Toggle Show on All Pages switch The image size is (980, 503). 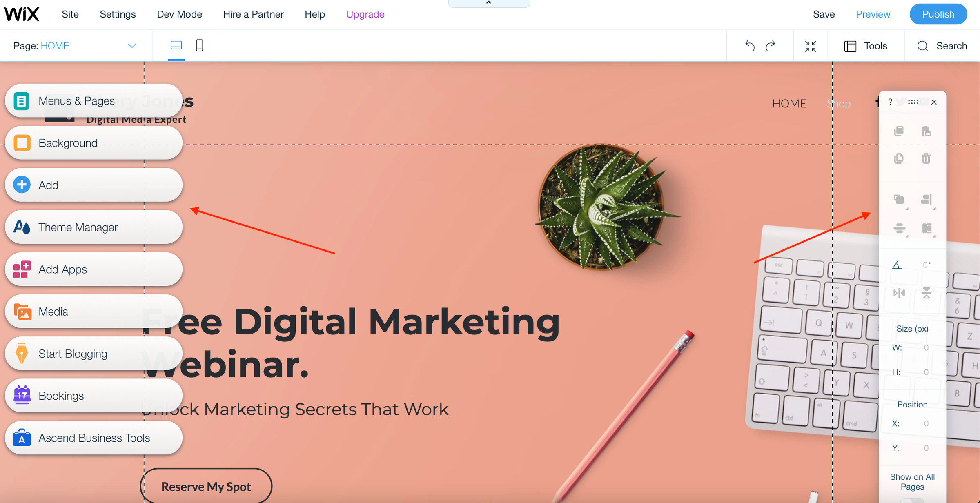pos(912,500)
